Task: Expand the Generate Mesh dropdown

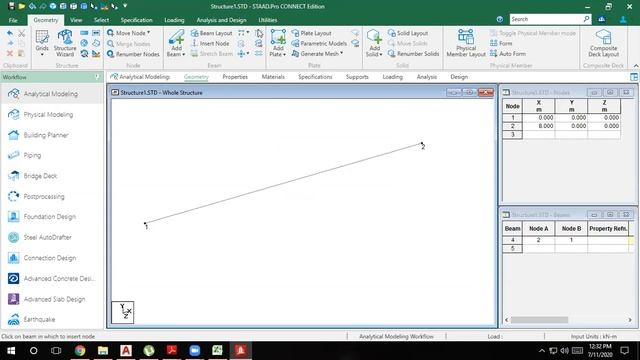Action: pyautogui.click(x=342, y=53)
